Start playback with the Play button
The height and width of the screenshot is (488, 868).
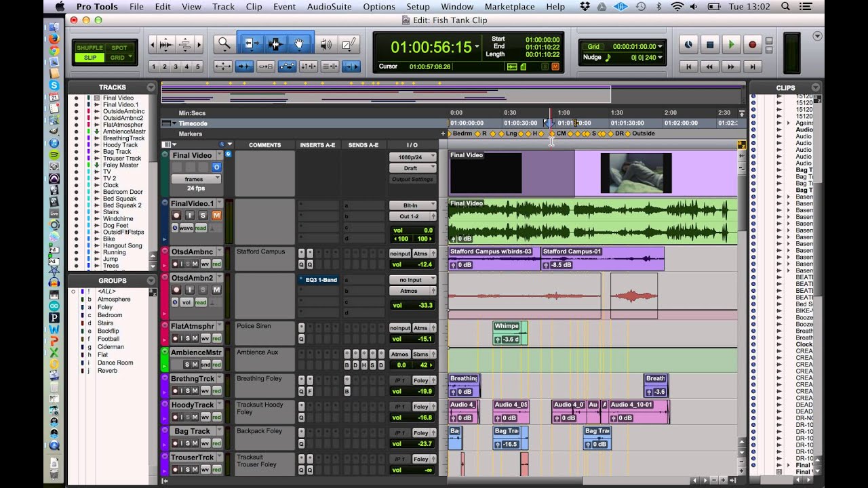[x=731, y=45]
